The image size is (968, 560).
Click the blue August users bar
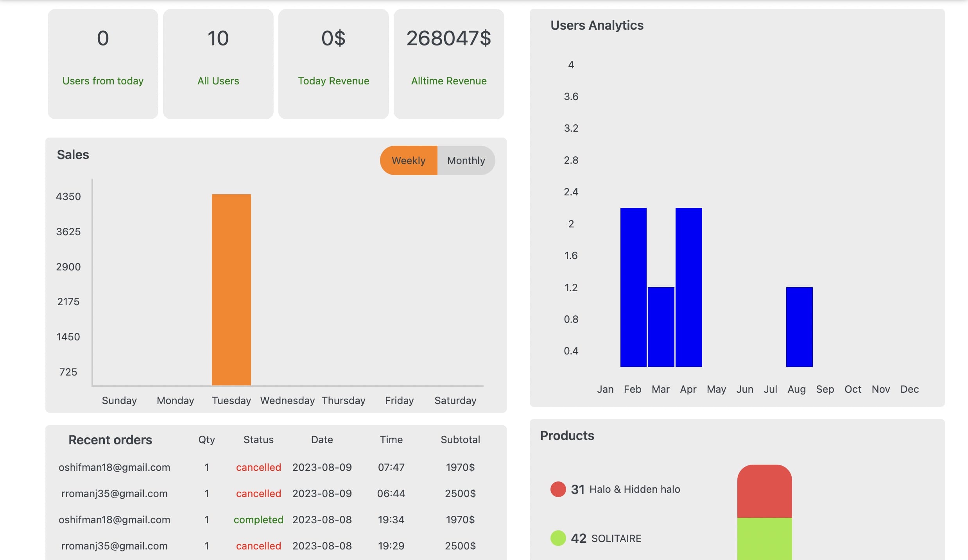pyautogui.click(x=799, y=327)
